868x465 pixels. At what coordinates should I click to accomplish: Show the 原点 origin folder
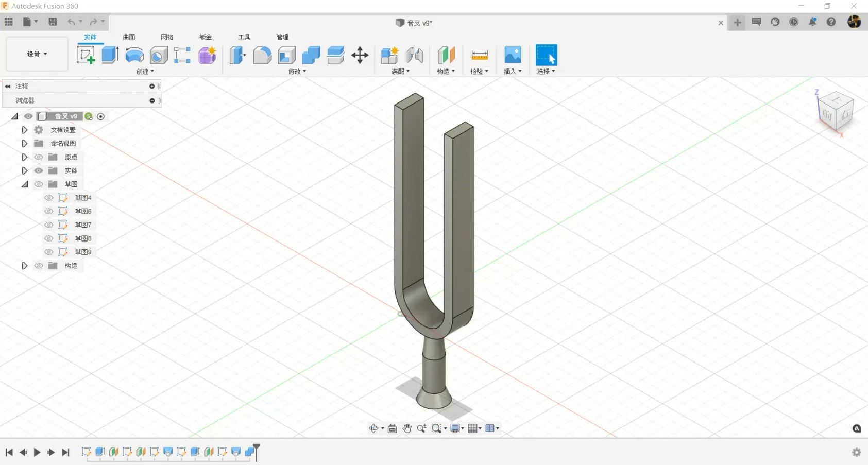(39, 157)
